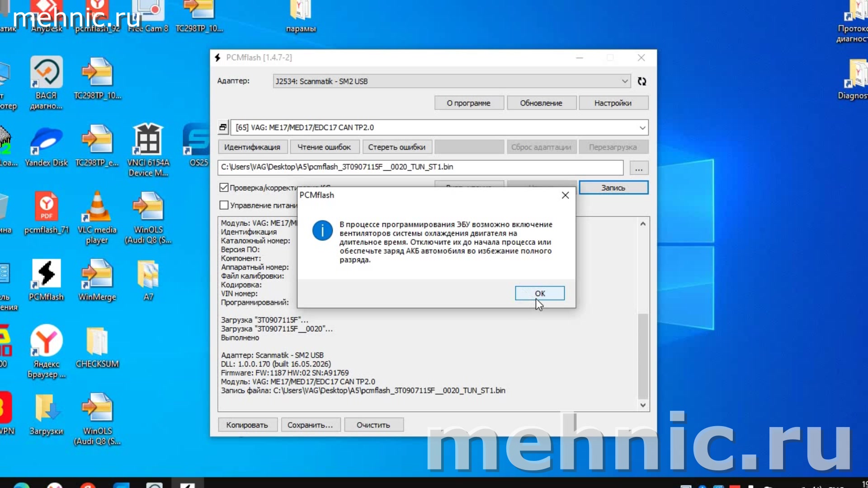Click the blue information icon in dialog
The image size is (868, 488).
322,231
